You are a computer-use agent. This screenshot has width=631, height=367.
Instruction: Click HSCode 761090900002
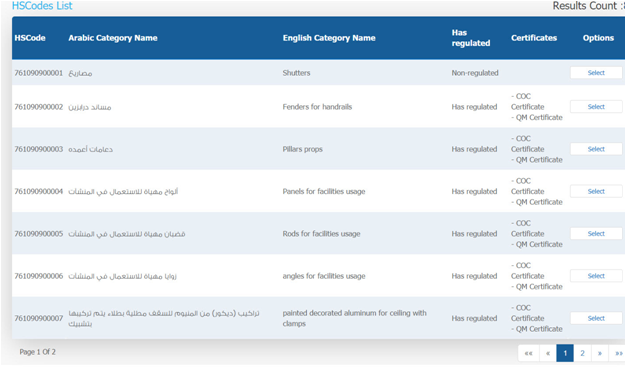click(39, 107)
